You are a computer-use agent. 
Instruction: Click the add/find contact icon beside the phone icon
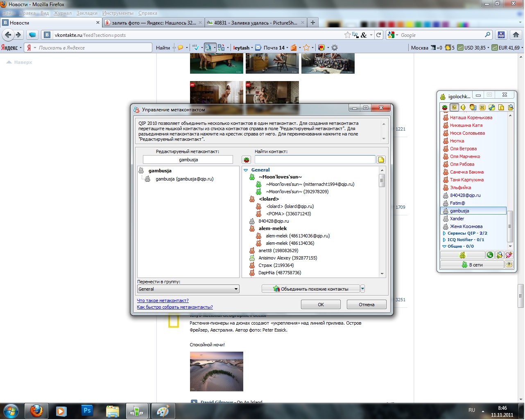(x=499, y=255)
